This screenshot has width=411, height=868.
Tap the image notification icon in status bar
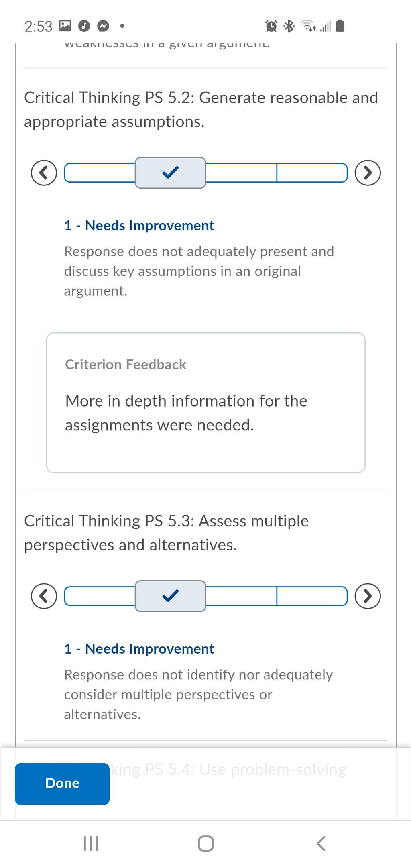pyautogui.click(x=65, y=26)
